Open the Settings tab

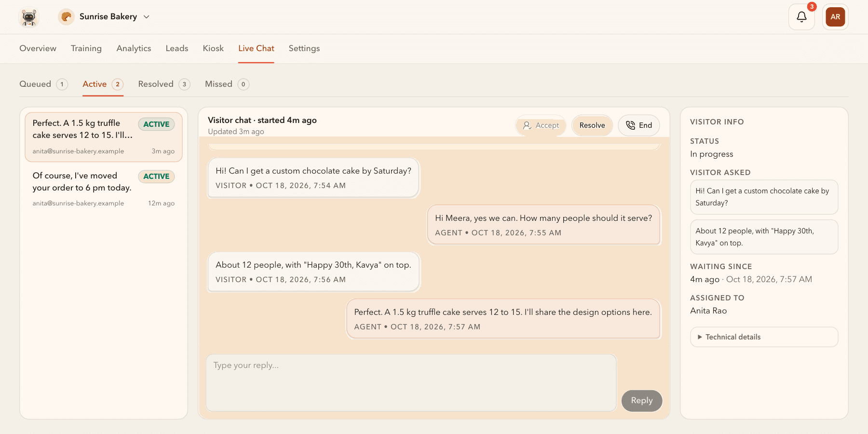(x=304, y=48)
